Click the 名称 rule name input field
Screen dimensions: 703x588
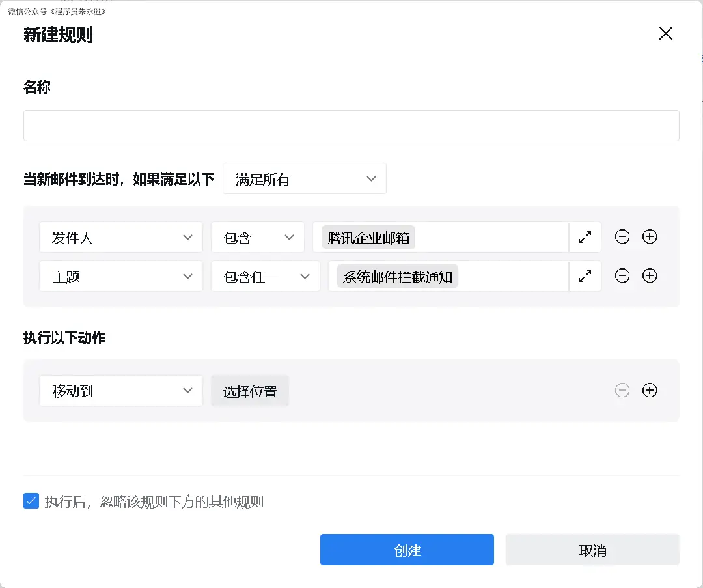(x=351, y=126)
